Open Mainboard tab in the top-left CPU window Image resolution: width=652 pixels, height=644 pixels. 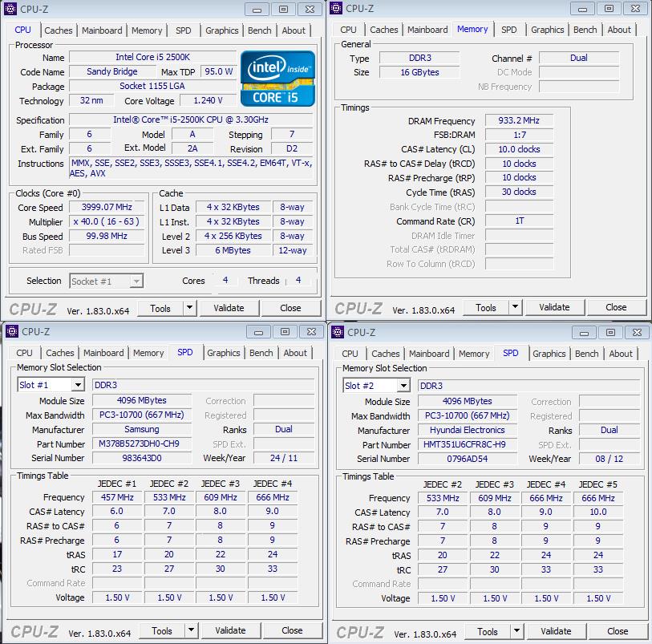tap(102, 30)
